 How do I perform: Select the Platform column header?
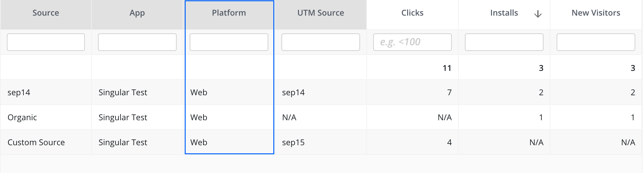(229, 13)
